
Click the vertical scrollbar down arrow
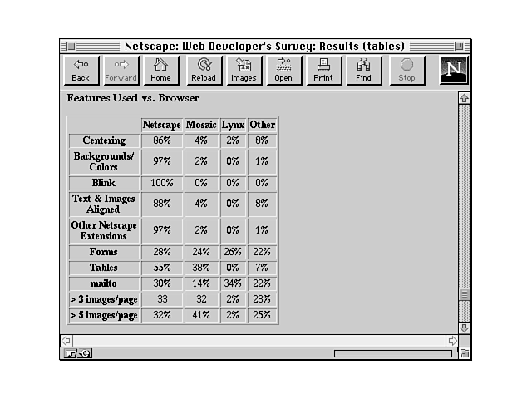[x=464, y=328]
